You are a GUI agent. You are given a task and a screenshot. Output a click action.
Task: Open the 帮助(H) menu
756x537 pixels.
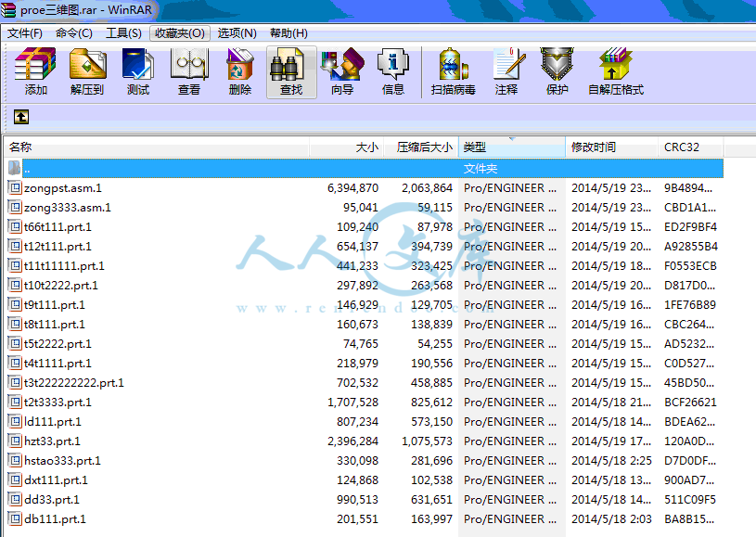pyautogui.click(x=288, y=33)
